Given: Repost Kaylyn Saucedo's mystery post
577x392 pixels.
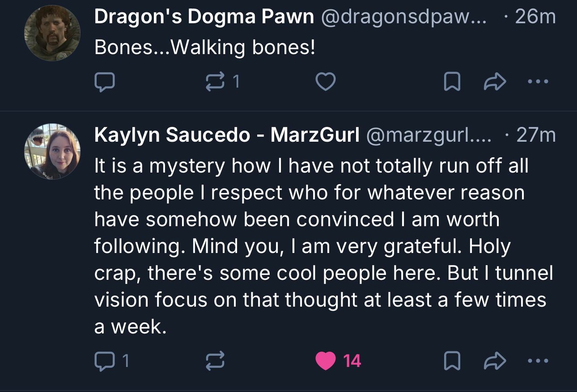Looking at the screenshot, I should [215, 361].
